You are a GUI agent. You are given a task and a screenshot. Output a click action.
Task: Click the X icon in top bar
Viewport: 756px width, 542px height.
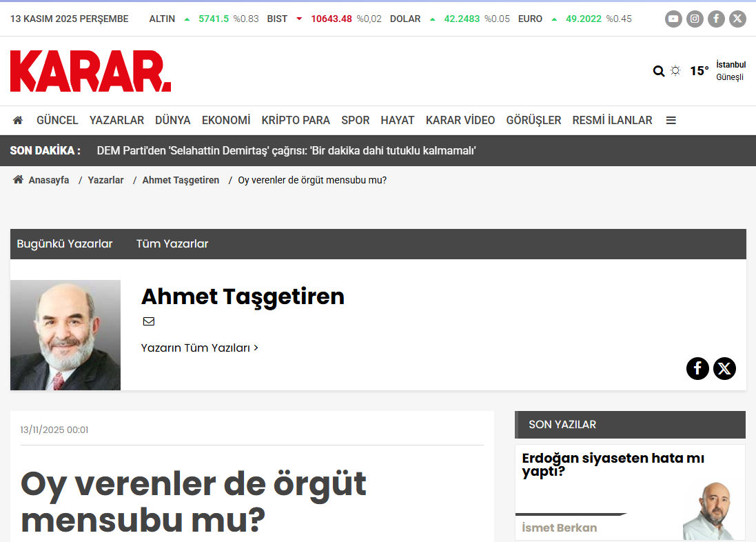pos(737,19)
